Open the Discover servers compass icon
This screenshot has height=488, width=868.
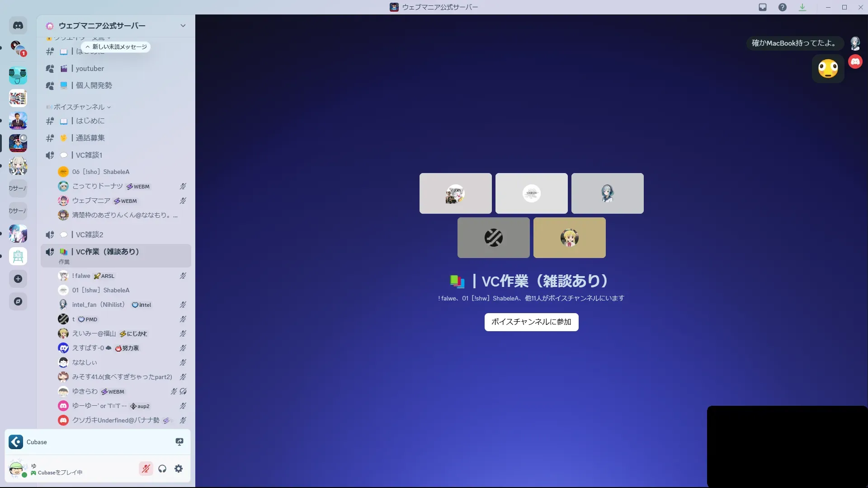pyautogui.click(x=18, y=301)
